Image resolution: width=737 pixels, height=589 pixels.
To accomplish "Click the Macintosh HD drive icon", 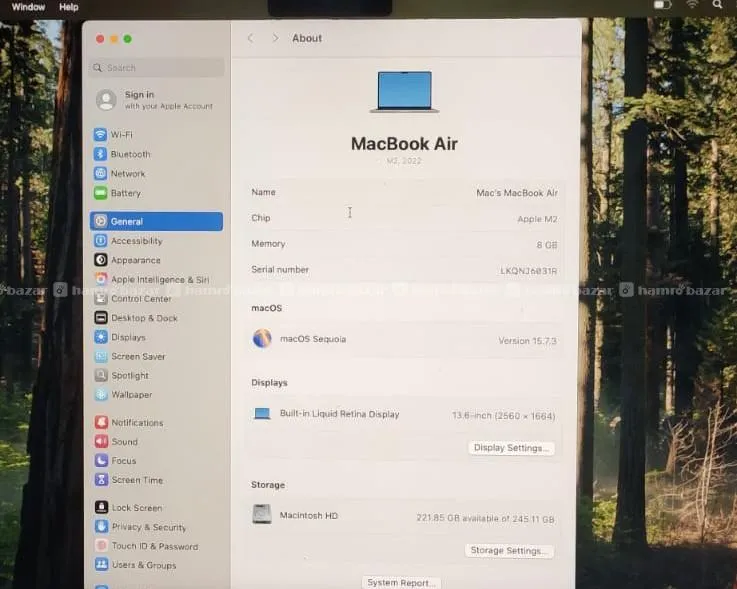I will pos(262,514).
